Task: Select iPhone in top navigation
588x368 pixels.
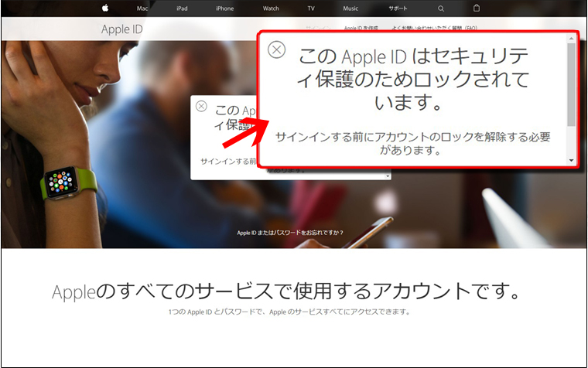Action: (224, 9)
